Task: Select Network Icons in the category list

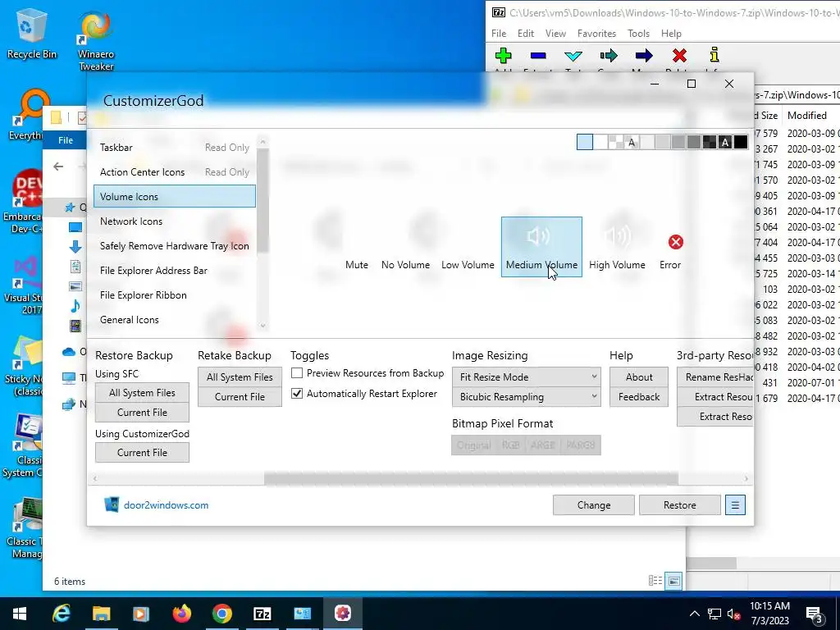Action: pyautogui.click(x=175, y=221)
